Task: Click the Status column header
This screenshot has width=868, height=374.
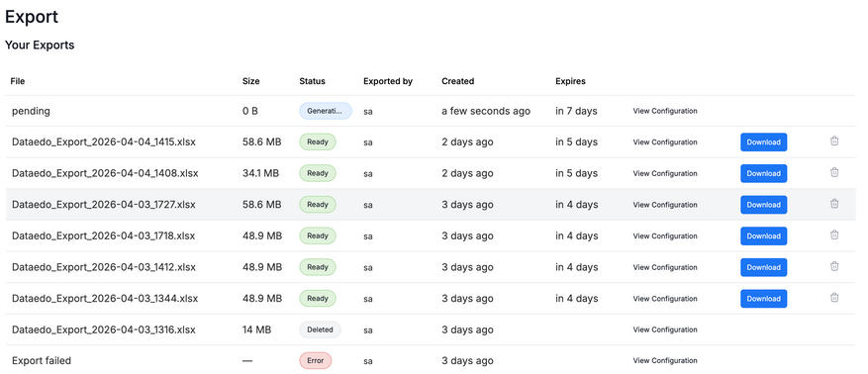Action: click(312, 81)
